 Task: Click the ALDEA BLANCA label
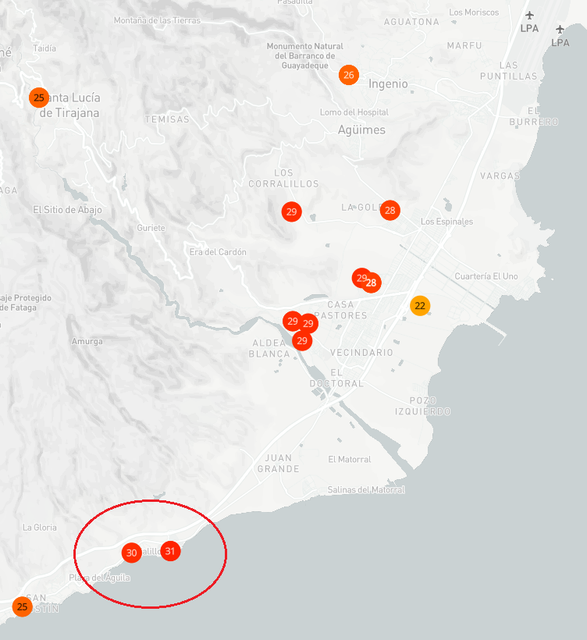click(x=269, y=348)
